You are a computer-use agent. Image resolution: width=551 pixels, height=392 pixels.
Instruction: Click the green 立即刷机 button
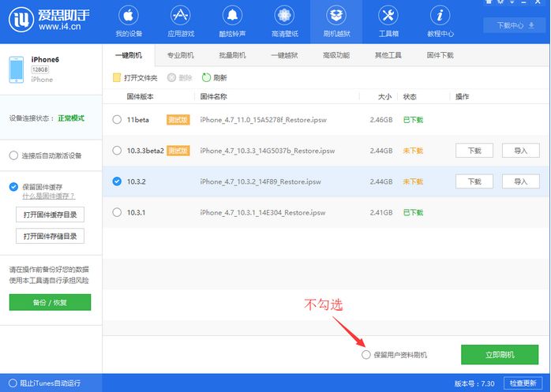pos(500,355)
